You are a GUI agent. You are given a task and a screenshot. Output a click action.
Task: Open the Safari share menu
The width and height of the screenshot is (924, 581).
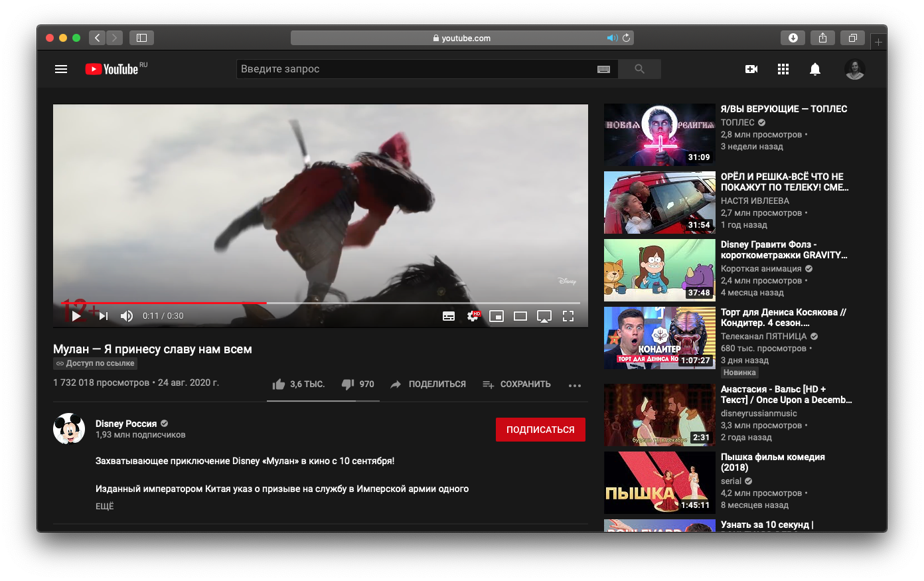[x=822, y=38]
